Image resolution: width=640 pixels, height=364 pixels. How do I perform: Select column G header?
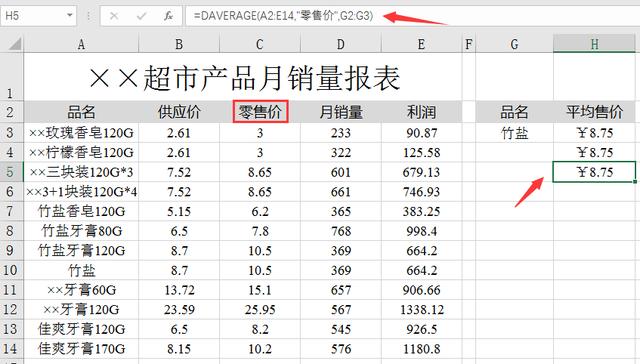pyautogui.click(x=514, y=44)
